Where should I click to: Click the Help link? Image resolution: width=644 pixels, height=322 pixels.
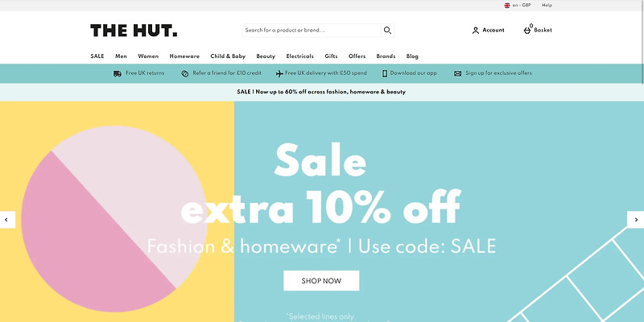(x=547, y=6)
